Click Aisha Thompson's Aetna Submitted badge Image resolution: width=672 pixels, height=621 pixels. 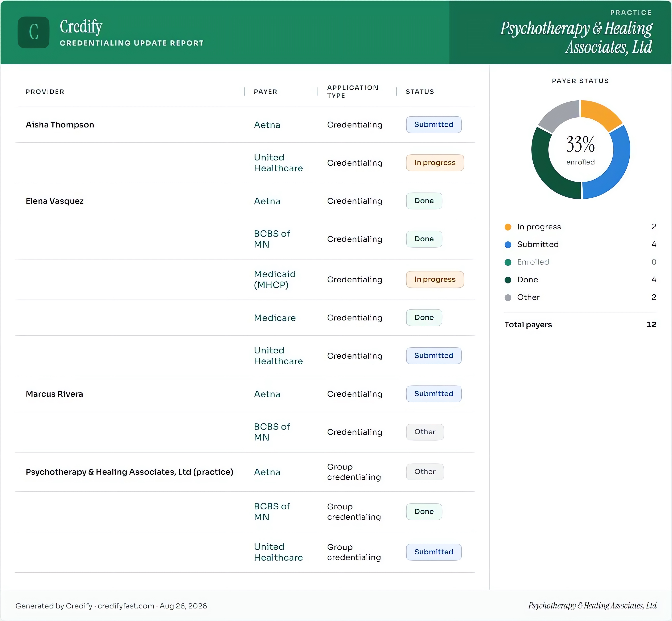point(434,125)
